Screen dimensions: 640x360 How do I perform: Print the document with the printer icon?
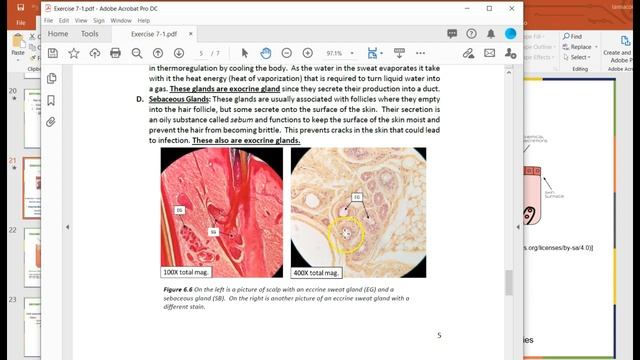pos(116,53)
